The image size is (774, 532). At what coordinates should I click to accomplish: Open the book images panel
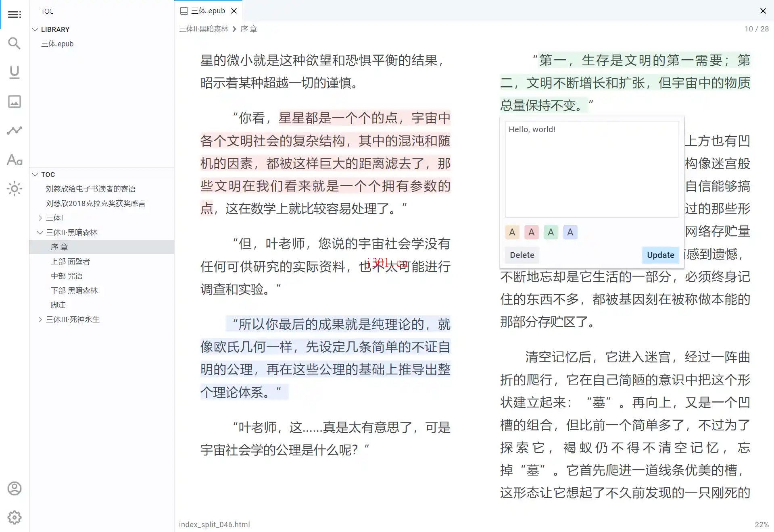click(15, 102)
